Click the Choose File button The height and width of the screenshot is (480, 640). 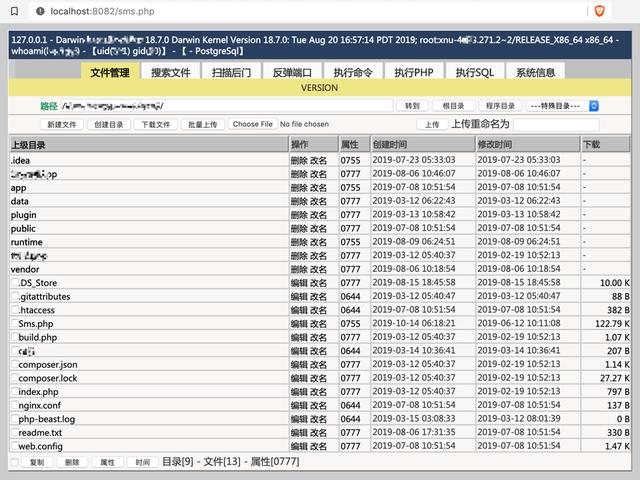252,125
